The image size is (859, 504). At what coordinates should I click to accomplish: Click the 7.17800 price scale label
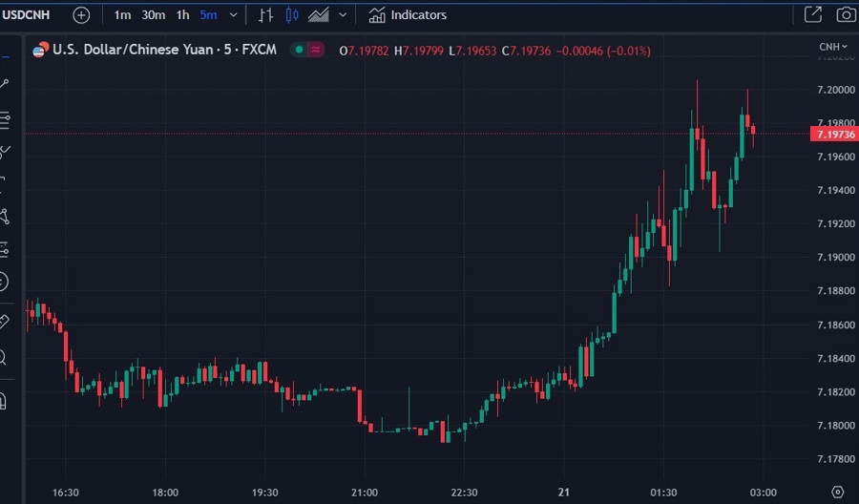click(835, 459)
